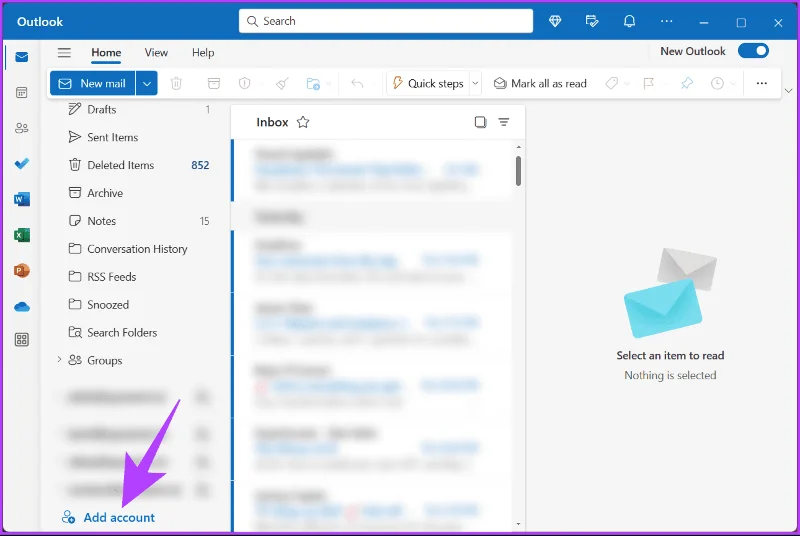Click the Pin icon in ribbon
800x536 pixels.
click(x=687, y=83)
